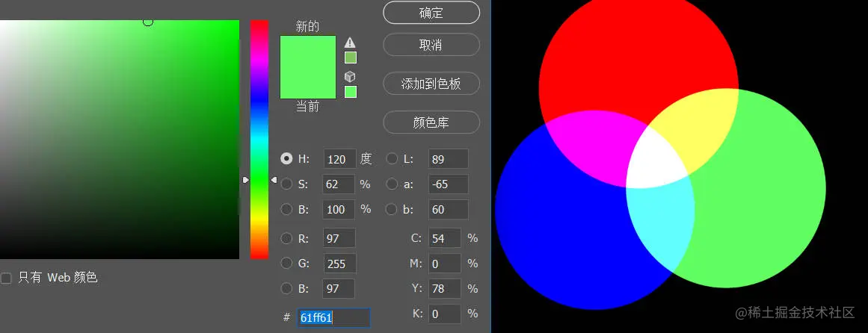Click the 度 degree unit label
This screenshot has height=333, width=868.
[x=366, y=159]
